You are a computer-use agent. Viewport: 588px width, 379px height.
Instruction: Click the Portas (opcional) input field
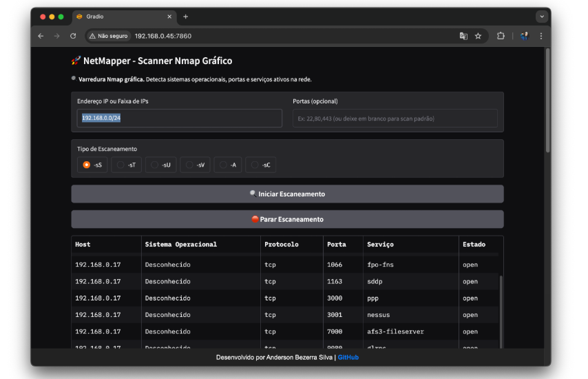(395, 119)
